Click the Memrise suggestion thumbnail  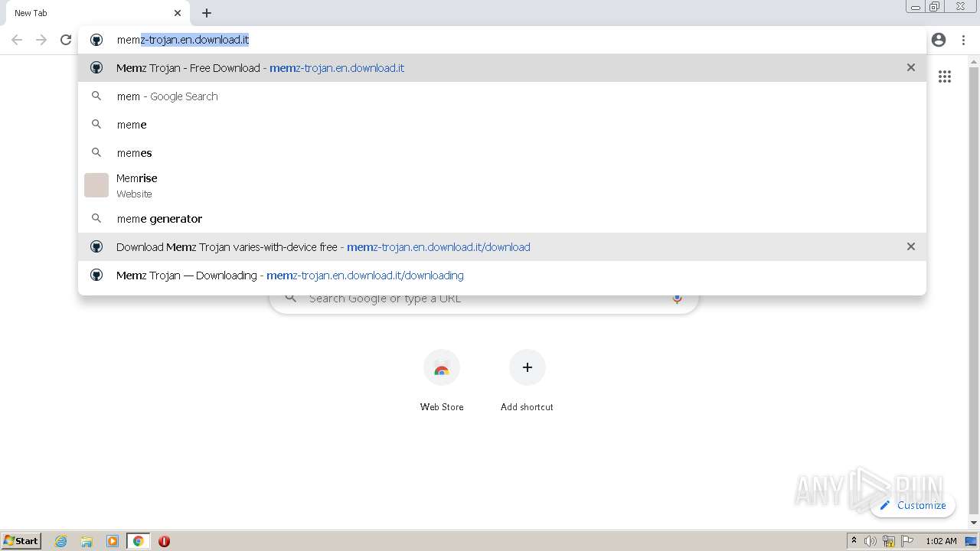point(96,185)
